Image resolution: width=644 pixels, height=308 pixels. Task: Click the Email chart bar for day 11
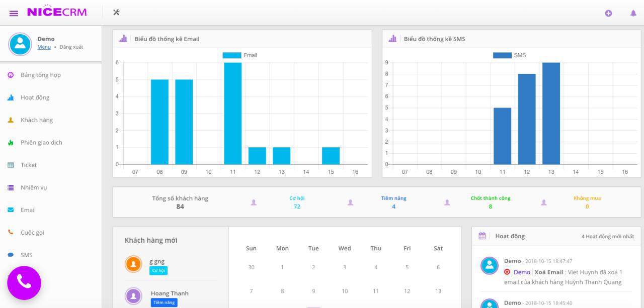click(233, 114)
